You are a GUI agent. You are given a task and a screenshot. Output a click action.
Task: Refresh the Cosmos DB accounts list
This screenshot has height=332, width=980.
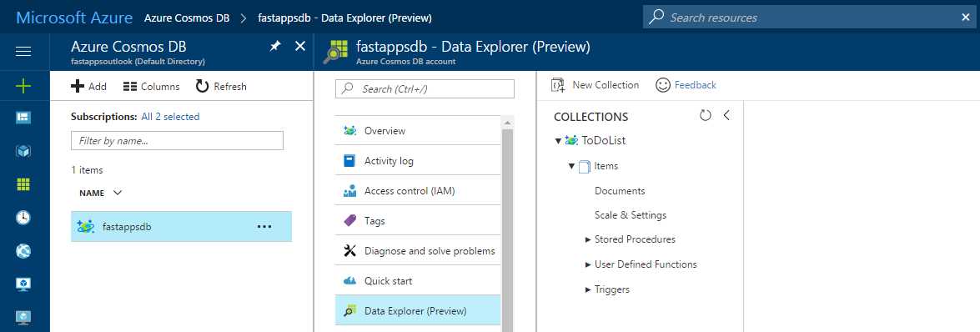pos(221,86)
